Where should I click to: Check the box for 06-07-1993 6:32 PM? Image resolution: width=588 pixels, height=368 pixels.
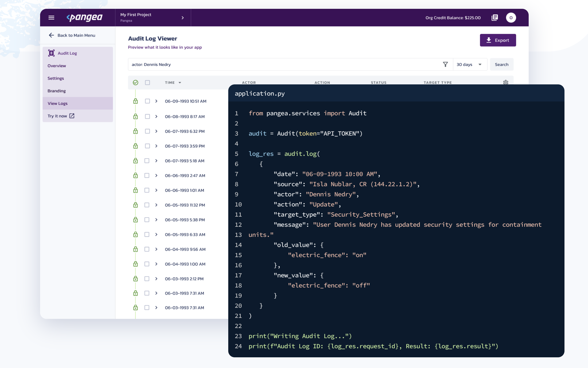click(x=147, y=131)
